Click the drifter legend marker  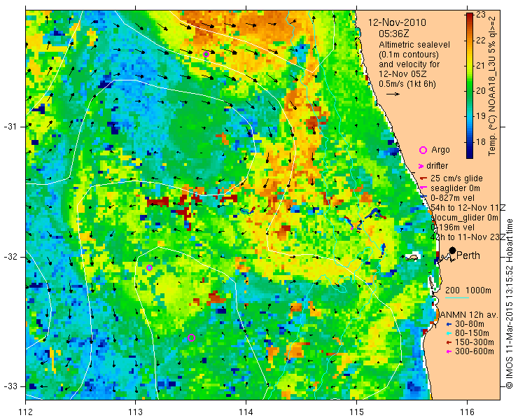(x=421, y=166)
